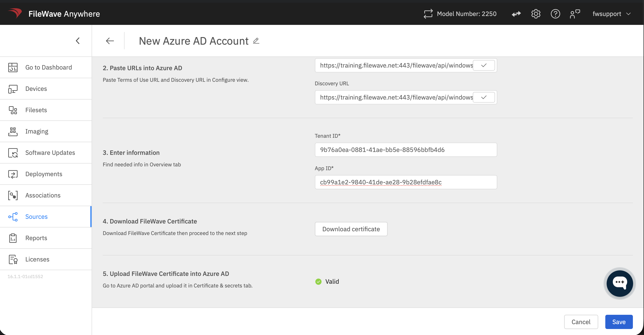Click the checkmark beside Discovery URL
The height and width of the screenshot is (335, 644).
click(x=484, y=97)
